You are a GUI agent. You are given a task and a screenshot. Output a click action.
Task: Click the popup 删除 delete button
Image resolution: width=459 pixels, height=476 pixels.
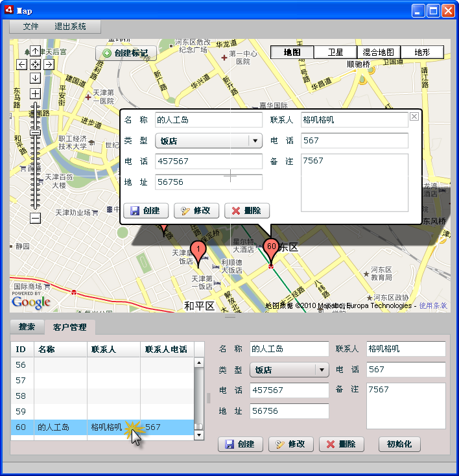[x=247, y=211]
